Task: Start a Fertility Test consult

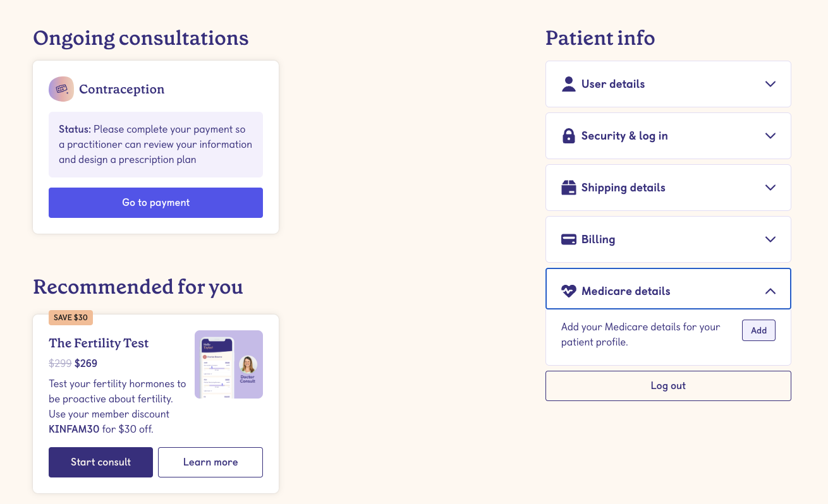Action: pos(100,462)
